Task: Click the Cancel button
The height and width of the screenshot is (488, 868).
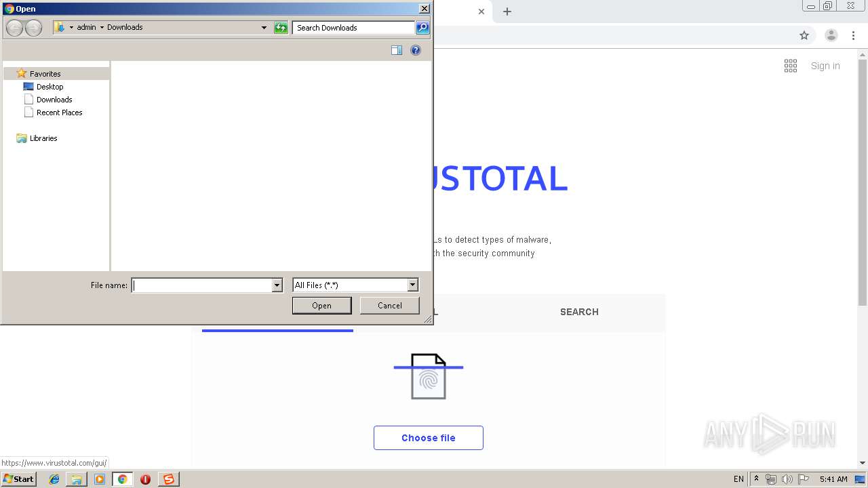Action: (x=390, y=306)
